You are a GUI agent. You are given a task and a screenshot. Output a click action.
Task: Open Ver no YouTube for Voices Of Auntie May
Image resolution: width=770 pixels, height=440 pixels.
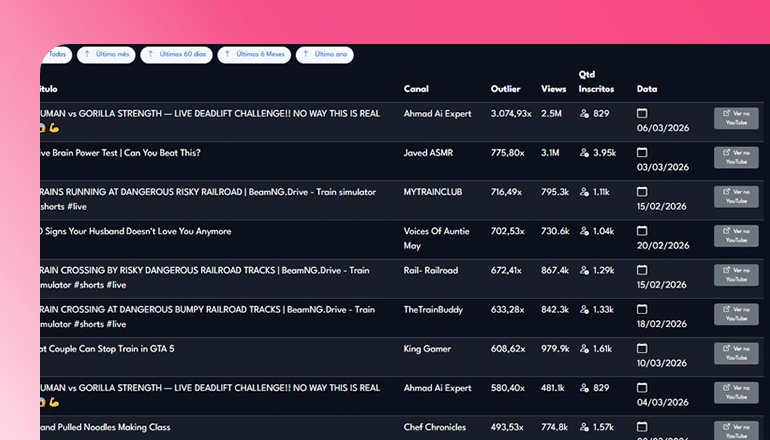pyautogui.click(x=736, y=236)
